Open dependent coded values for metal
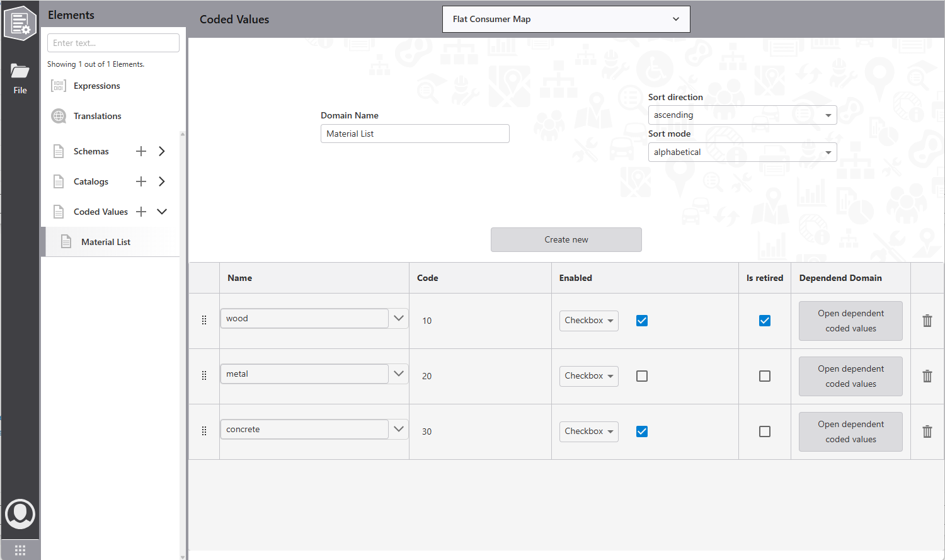The image size is (945, 560). (x=850, y=376)
